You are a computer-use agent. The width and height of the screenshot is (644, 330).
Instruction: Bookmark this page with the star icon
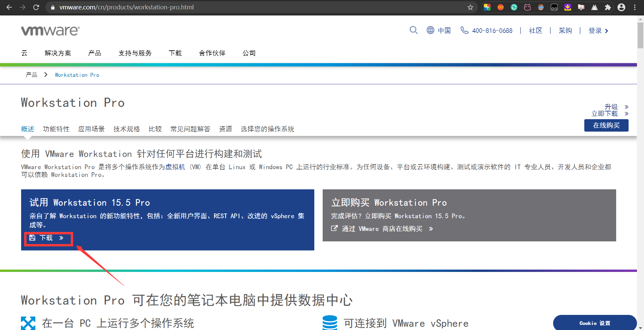point(470,7)
